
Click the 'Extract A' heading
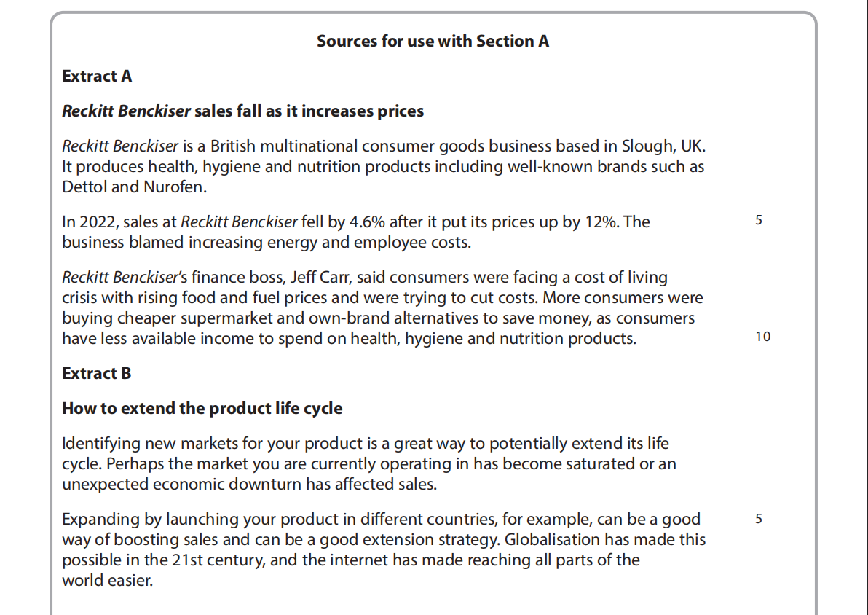[97, 77]
